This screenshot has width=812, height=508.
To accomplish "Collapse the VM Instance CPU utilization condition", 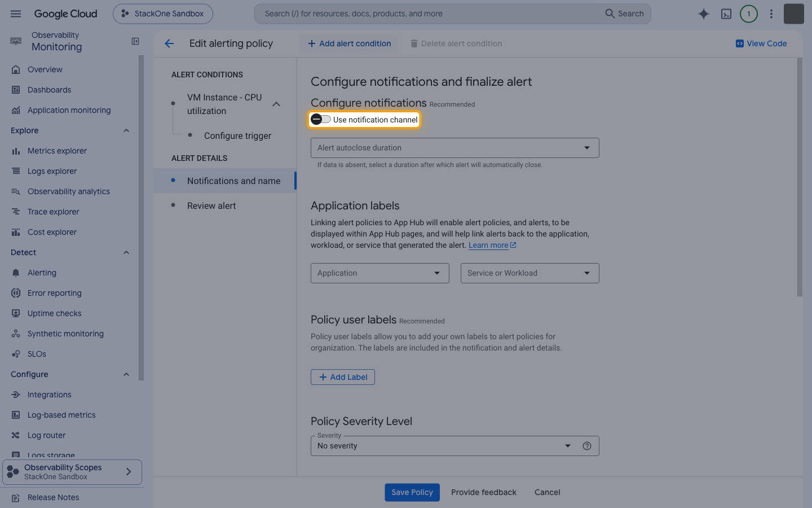I will (x=276, y=104).
